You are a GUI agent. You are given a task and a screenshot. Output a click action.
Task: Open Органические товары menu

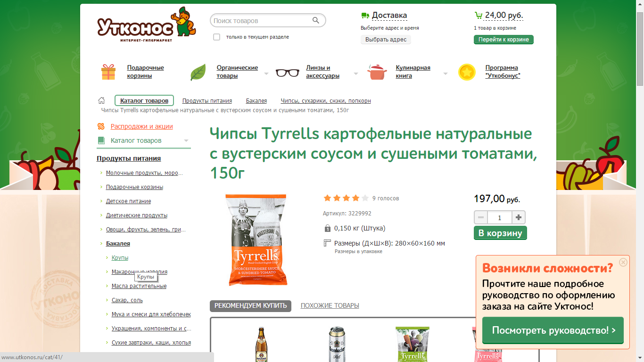[x=237, y=72]
